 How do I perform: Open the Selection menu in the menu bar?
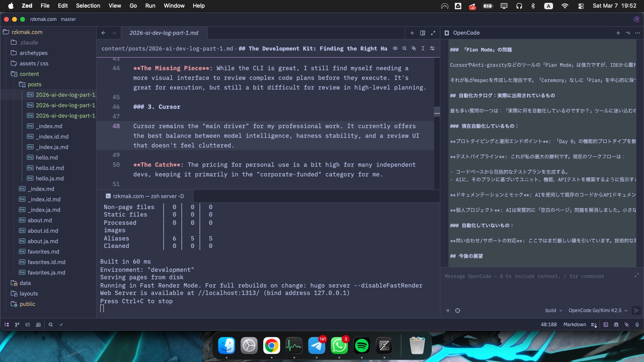(x=88, y=6)
